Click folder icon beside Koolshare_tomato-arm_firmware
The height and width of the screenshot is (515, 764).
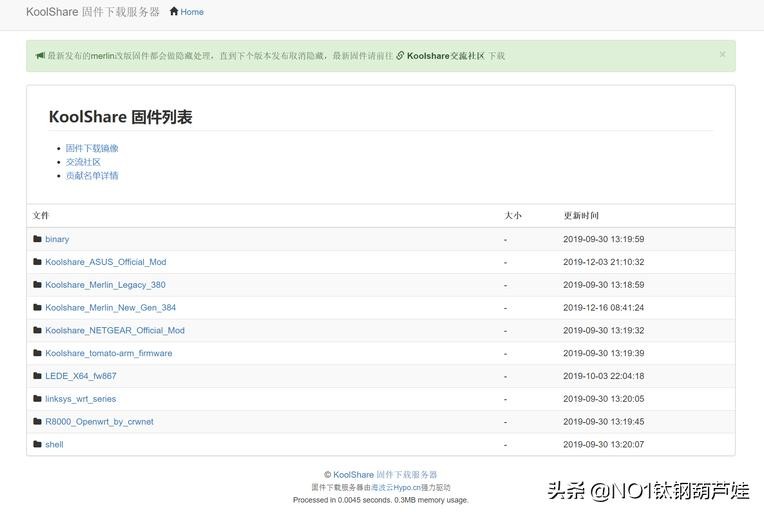click(38, 353)
